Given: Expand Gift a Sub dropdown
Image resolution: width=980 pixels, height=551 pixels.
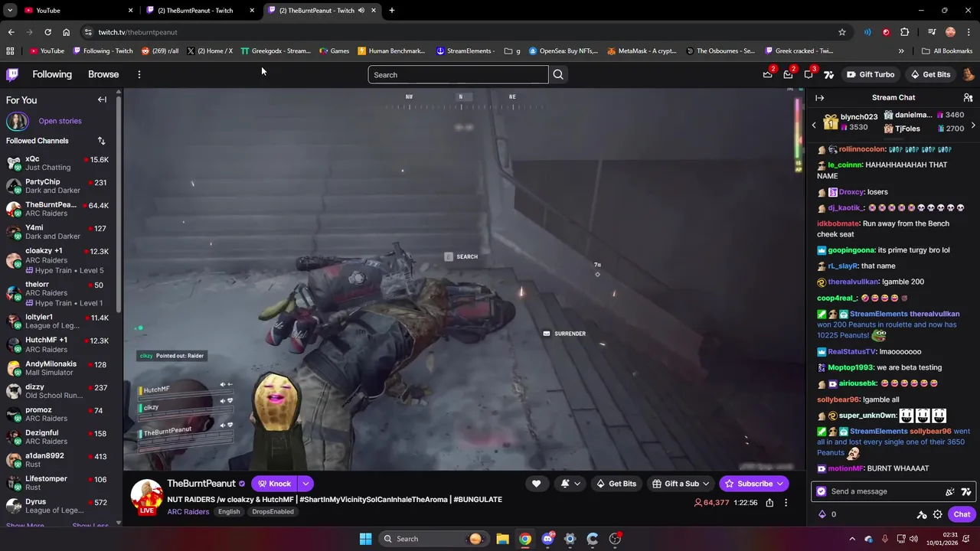Looking at the screenshot, I should coord(706,484).
